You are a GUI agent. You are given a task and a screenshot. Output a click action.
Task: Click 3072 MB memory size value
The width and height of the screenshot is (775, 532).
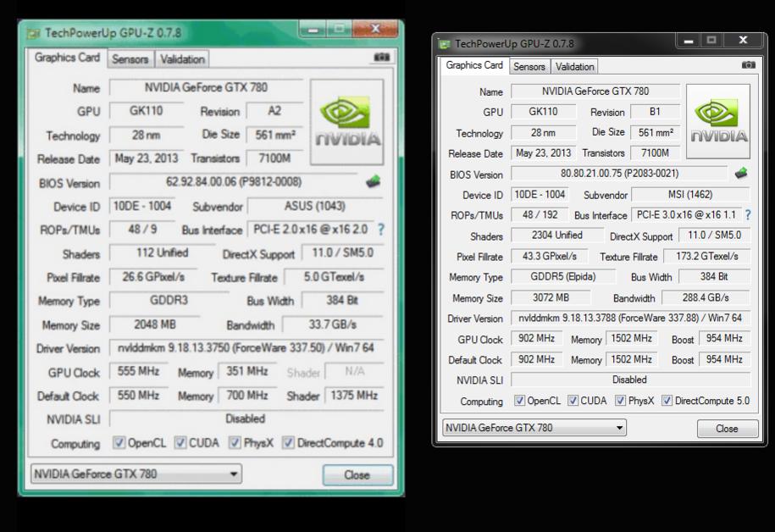[x=551, y=297]
